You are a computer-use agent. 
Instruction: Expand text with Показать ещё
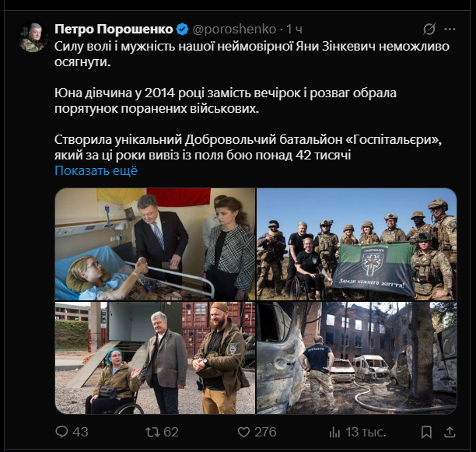point(96,170)
